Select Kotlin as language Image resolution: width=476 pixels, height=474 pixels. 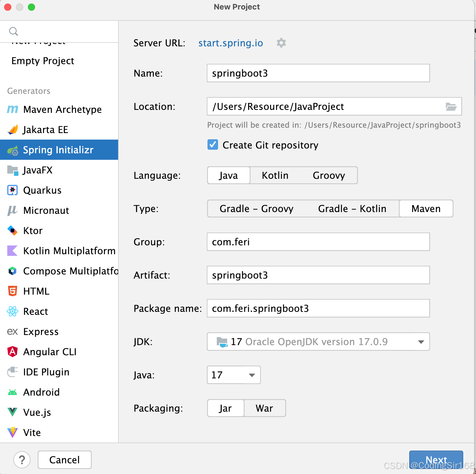click(x=275, y=176)
